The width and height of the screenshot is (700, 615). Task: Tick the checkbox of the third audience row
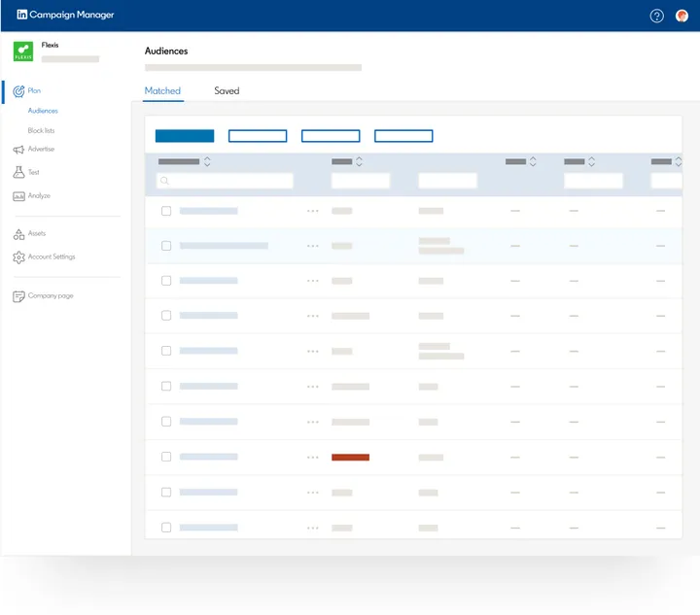click(166, 281)
